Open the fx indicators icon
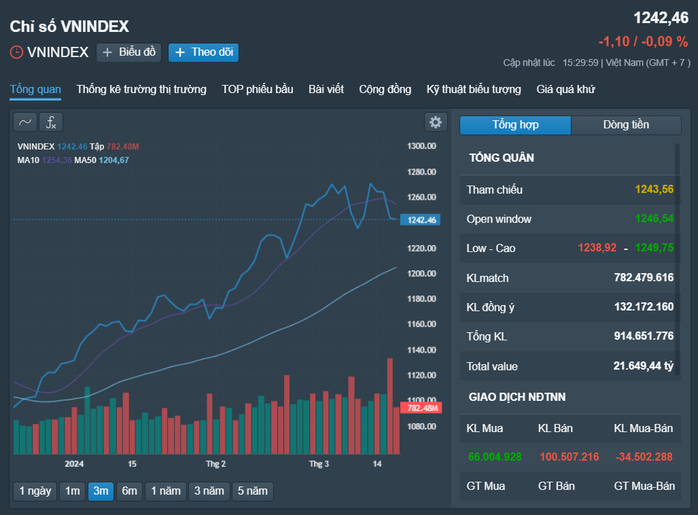698x515 pixels. 51,122
